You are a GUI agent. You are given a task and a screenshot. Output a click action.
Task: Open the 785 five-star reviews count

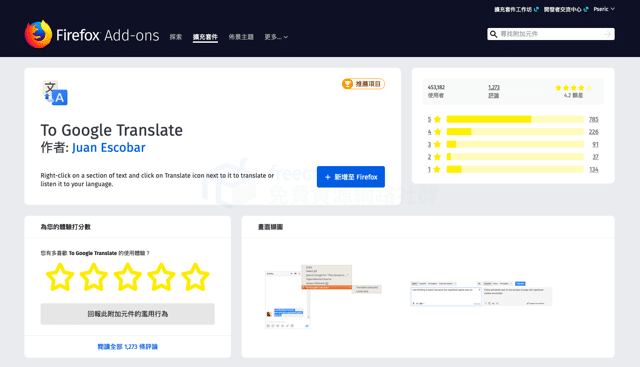pyautogui.click(x=593, y=119)
